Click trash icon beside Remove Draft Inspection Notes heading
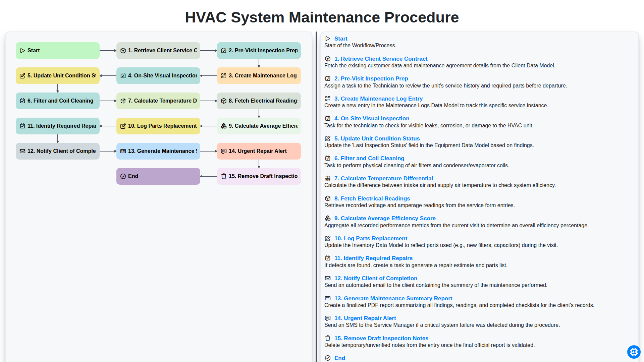 [328, 338]
